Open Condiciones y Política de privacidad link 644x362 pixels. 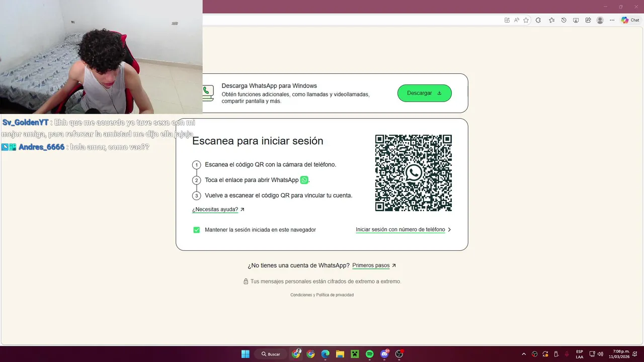point(322,295)
